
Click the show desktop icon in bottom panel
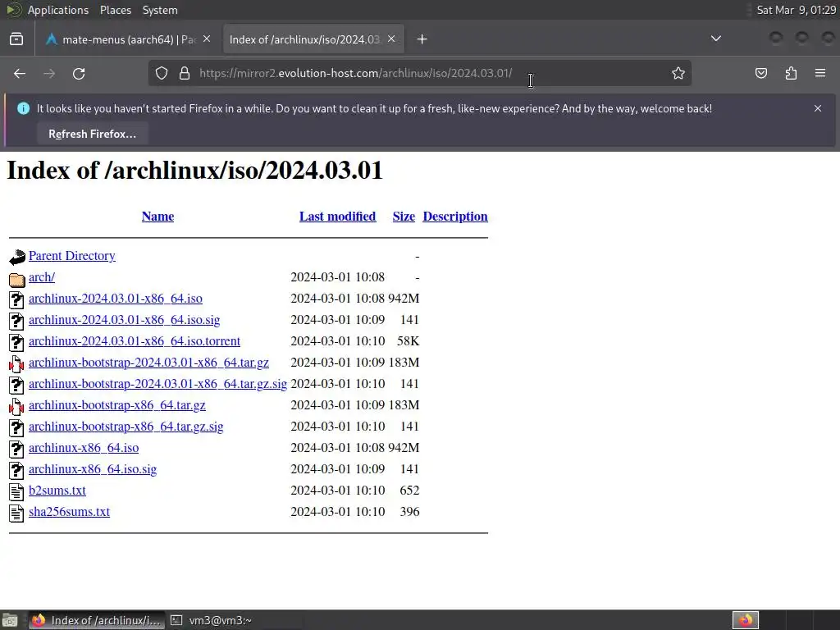click(x=10, y=620)
